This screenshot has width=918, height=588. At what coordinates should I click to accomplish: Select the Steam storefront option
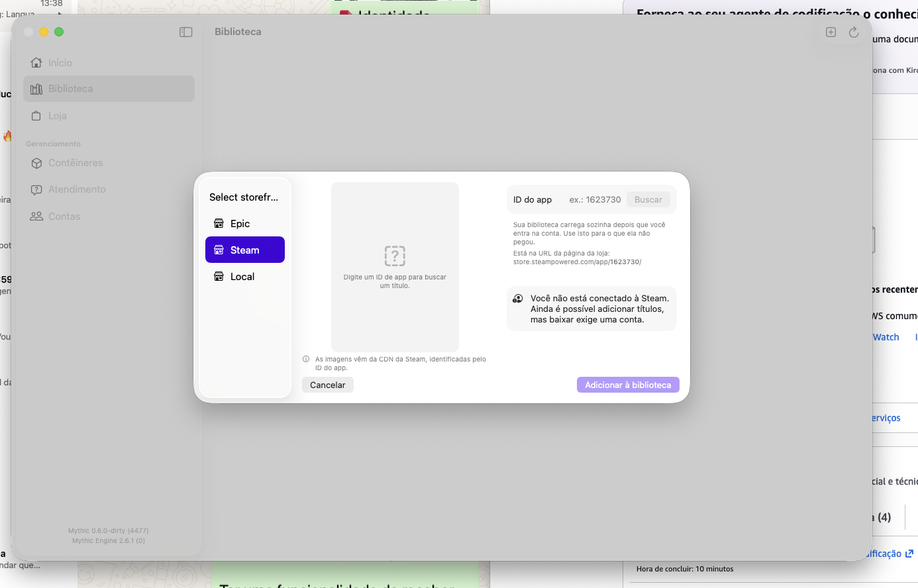pos(245,250)
